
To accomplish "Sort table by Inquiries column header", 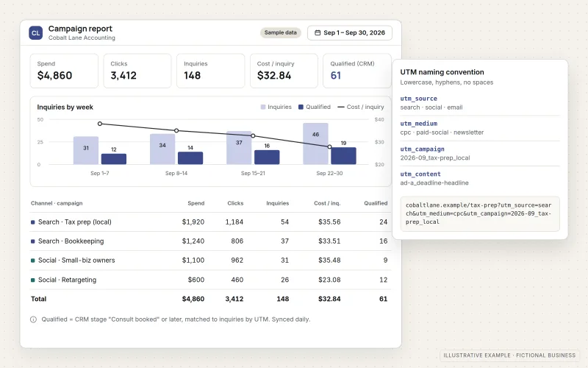I will (x=278, y=203).
